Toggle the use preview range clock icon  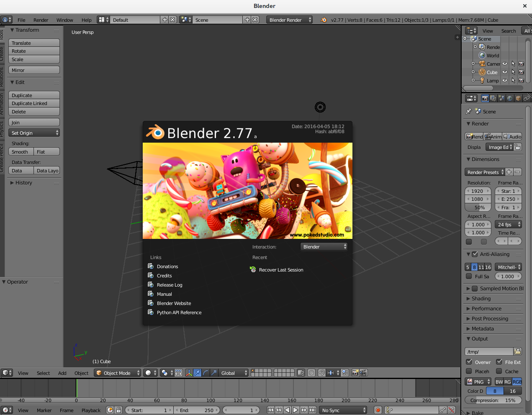tap(110, 410)
